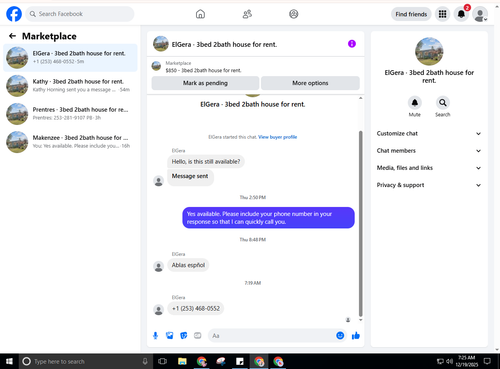Select the ElGera conversation in list
The width and height of the screenshot is (500, 369).
click(x=70, y=57)
